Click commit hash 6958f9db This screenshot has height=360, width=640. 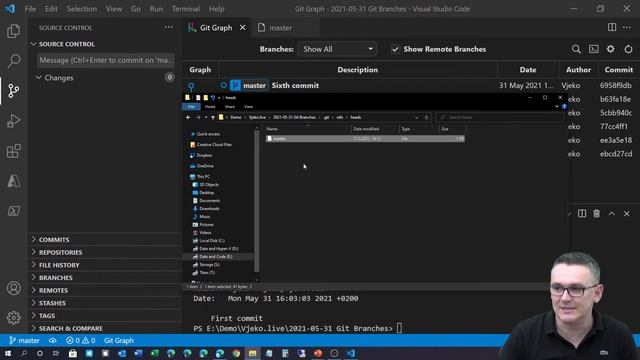coord(616,85)
